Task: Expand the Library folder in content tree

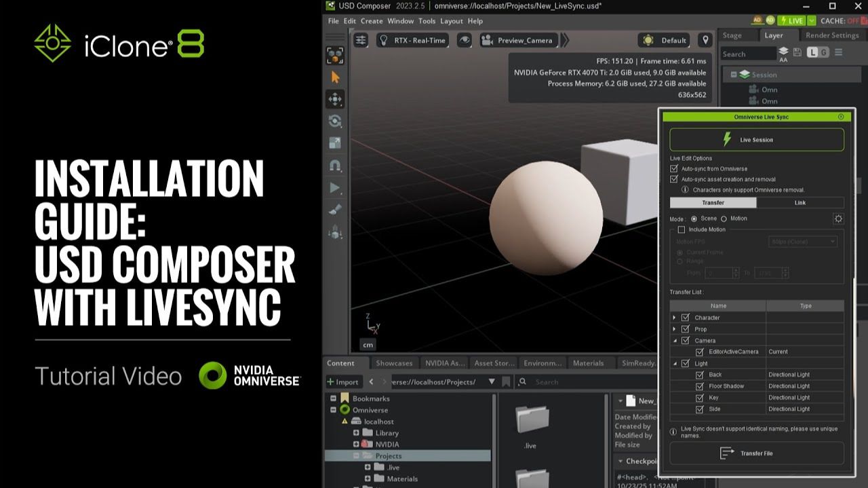Action: (356, 433)
